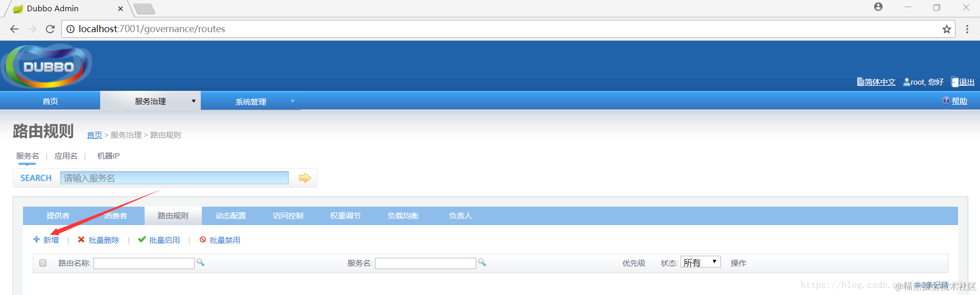Open the 负载均衡 tab
The image size is (980, 295).
(x=403, y=216)
